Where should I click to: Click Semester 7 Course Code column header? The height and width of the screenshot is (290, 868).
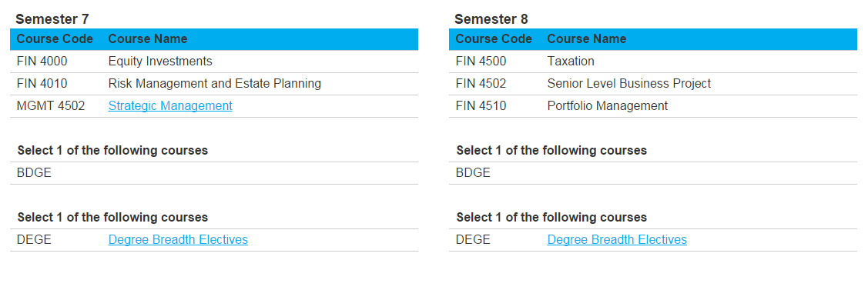tap(55, 39)
